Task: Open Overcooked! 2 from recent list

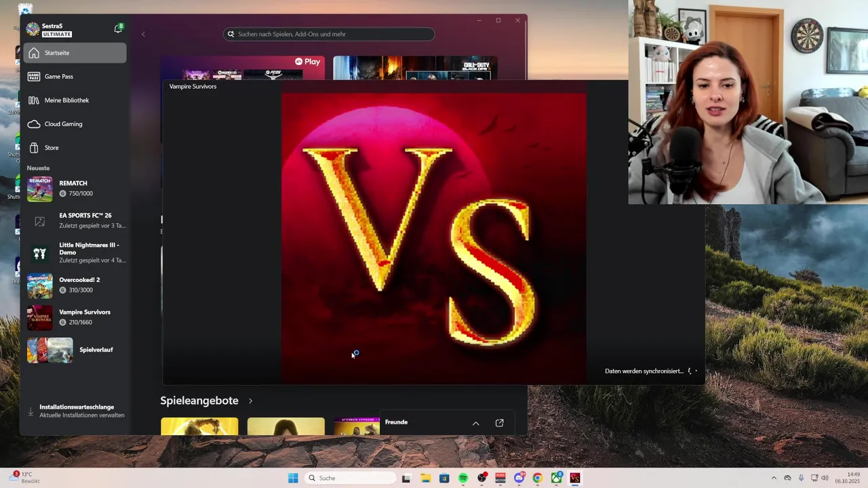Action: click(x=76, y=285)
